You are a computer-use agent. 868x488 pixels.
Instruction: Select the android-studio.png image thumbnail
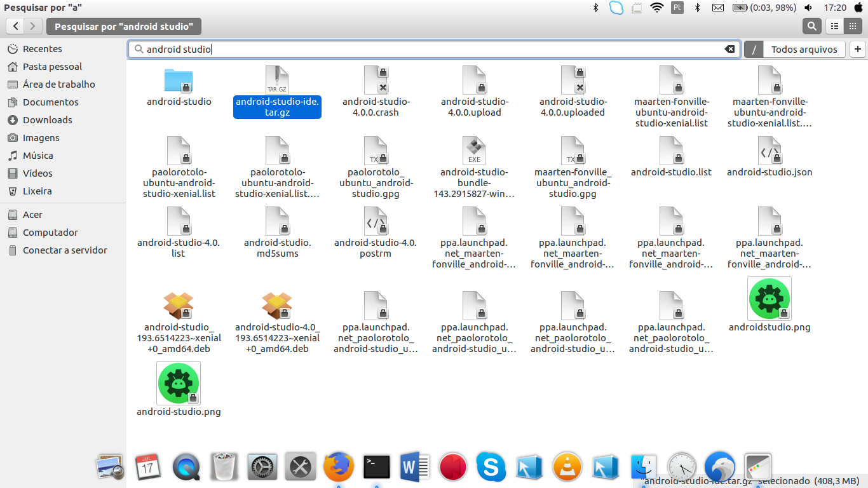(179, 383)
